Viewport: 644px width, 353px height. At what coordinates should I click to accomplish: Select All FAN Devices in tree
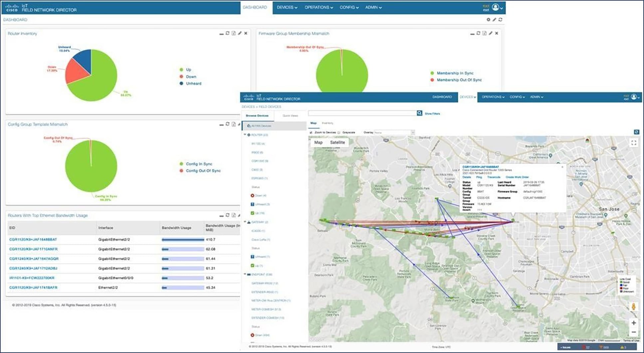(274, 126)
